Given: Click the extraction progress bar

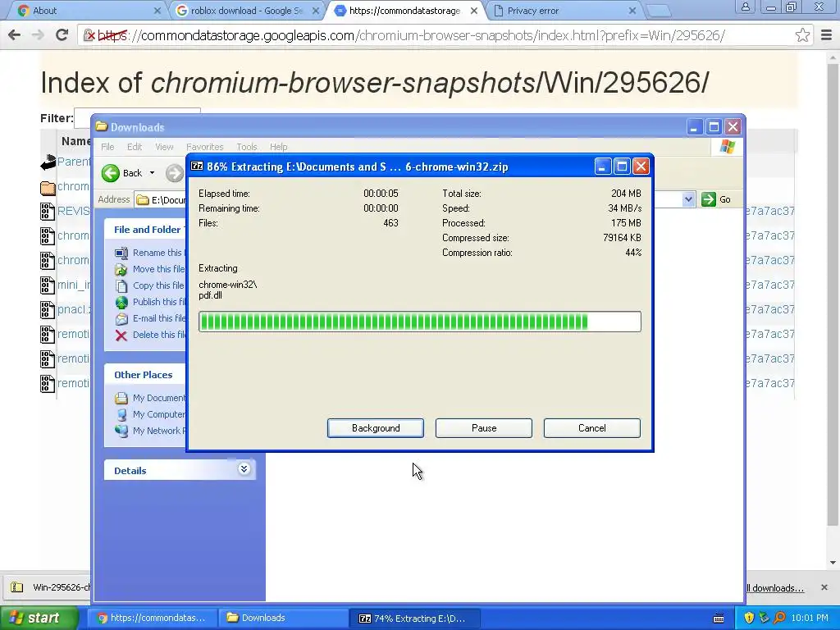Looking at the screenshot, I should coord(419,322).
